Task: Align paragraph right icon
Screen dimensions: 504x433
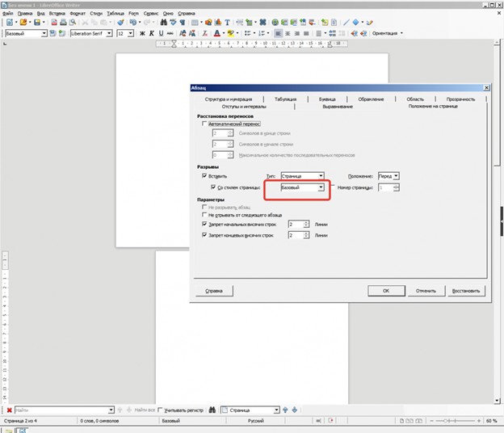Action: pyautogui.click(x=297, y=33)
